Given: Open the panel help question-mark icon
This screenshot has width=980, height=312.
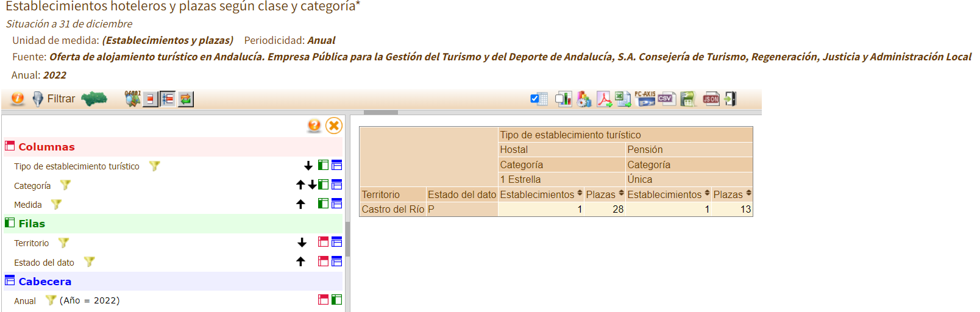Looking at the screenshot, I should pos(314,126).
